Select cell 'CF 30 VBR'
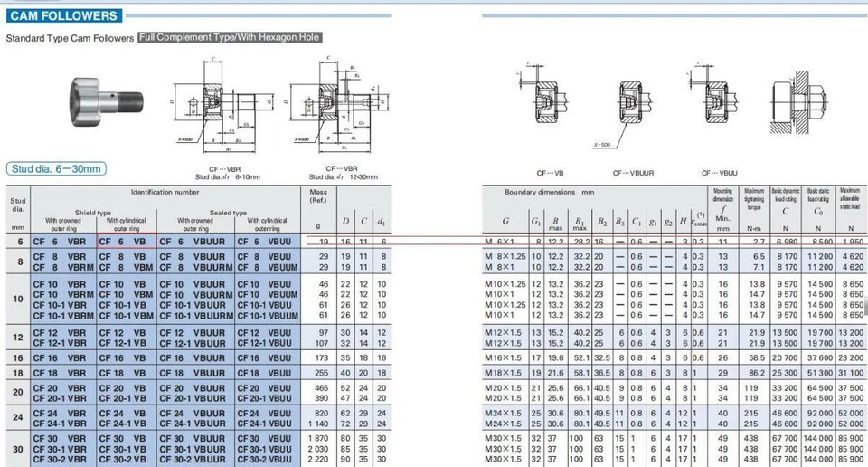This screenshot has width=868, height=467. tap(60, 439)
